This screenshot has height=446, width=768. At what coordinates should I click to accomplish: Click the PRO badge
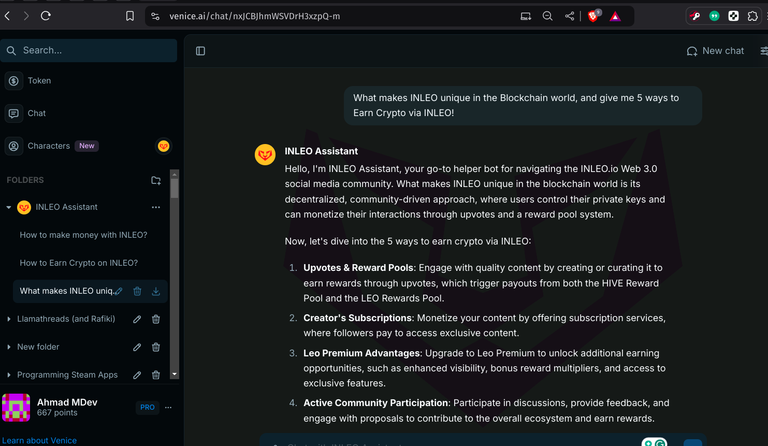tap(147, 407)
